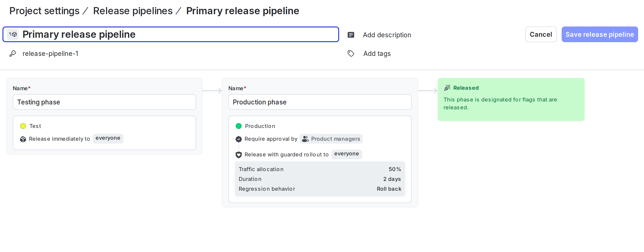Click the tag icon beside Add tags
Screen dimensions: 644x252
click(x=351, y=53)
